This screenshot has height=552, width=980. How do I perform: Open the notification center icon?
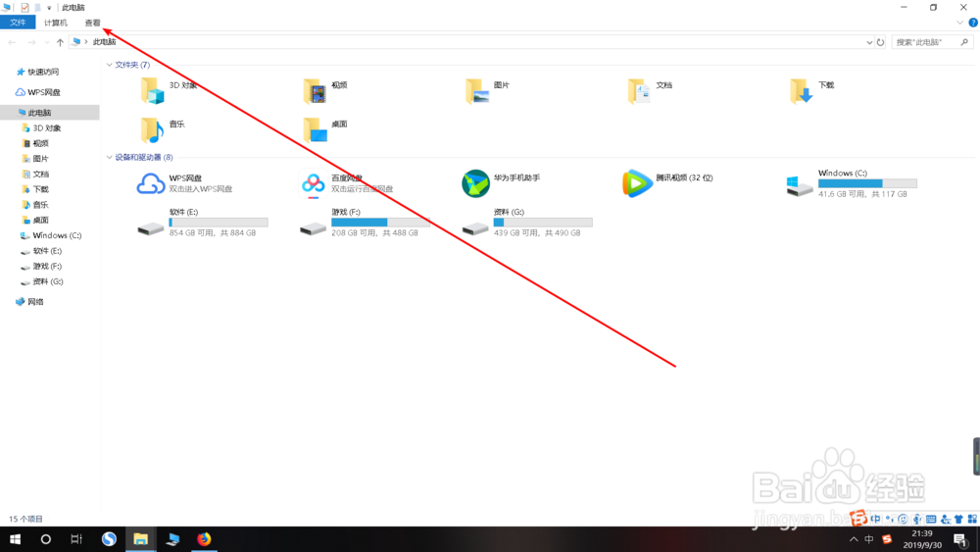point(961,539)
